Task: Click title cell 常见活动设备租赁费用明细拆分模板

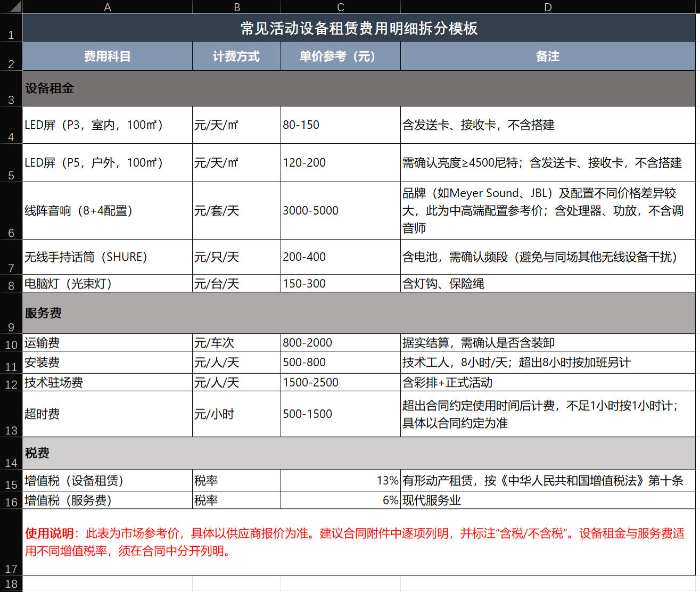Action: 359,28
